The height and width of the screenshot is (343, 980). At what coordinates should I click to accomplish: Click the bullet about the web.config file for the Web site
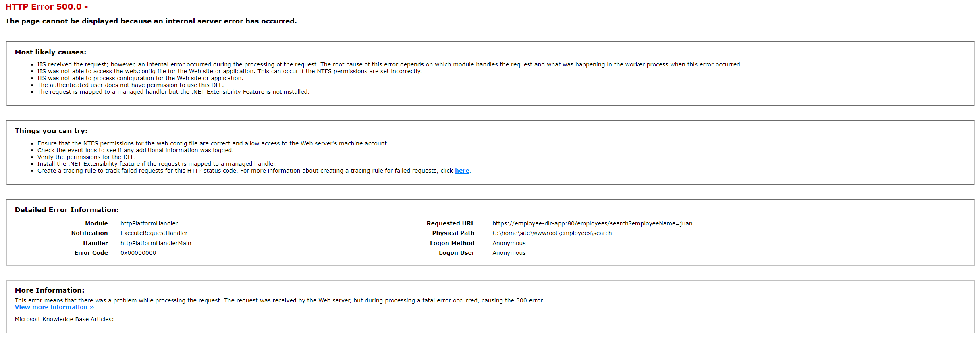pyautogui.click(x=230, y=71)
